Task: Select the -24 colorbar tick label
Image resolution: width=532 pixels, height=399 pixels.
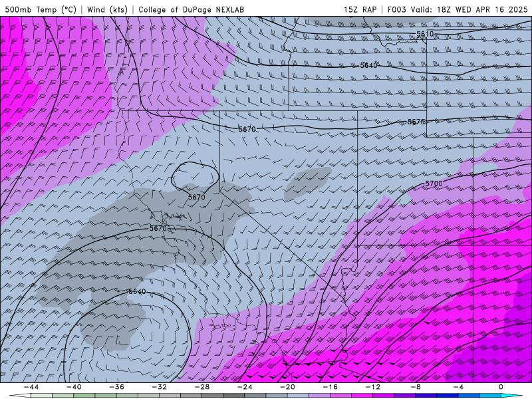Action: [x=245, y=387]
